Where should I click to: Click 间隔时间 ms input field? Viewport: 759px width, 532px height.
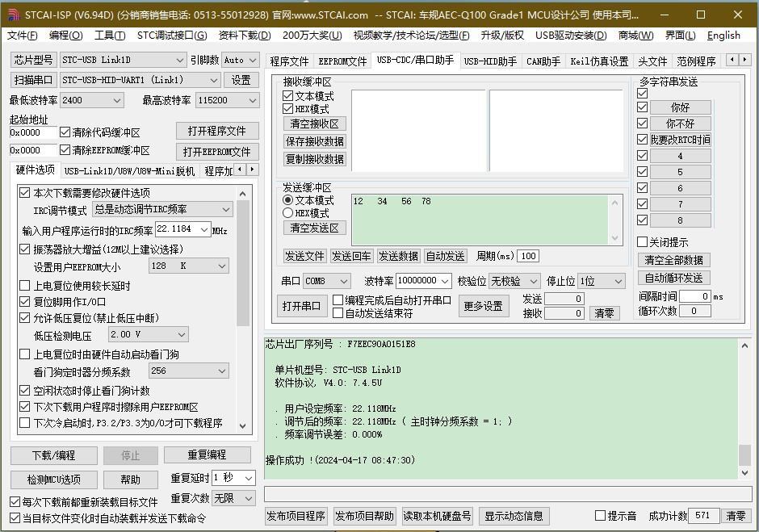point(695,296)
